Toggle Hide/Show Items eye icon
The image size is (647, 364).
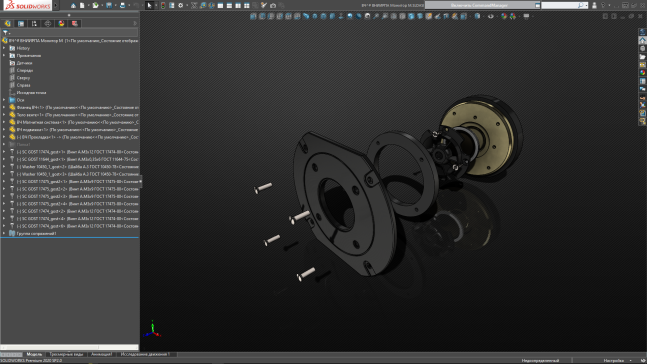coord(491,17)
